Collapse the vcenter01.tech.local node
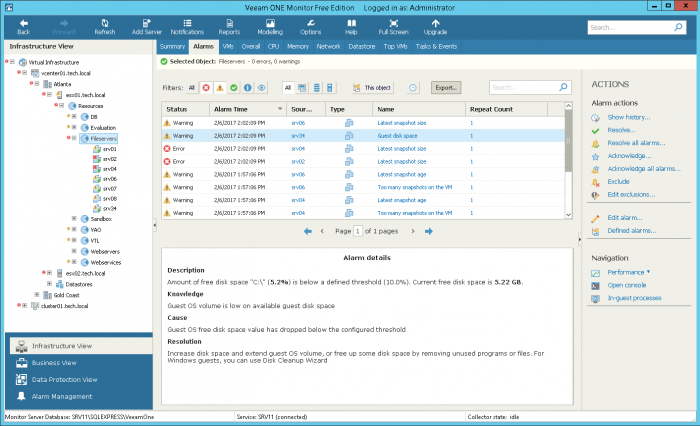Image resolution: width=700 pixels, height=426 pixels. click(25, 72)
